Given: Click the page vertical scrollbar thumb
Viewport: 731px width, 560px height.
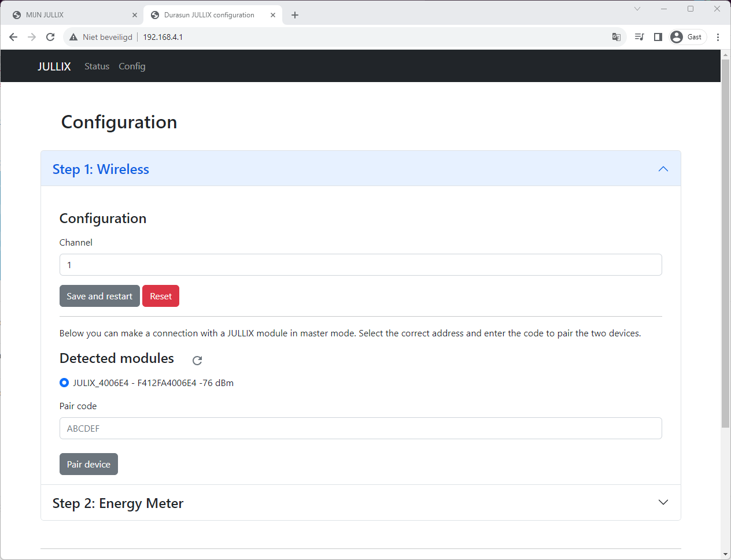Looking at the screenshot, I should pos(725,243).
